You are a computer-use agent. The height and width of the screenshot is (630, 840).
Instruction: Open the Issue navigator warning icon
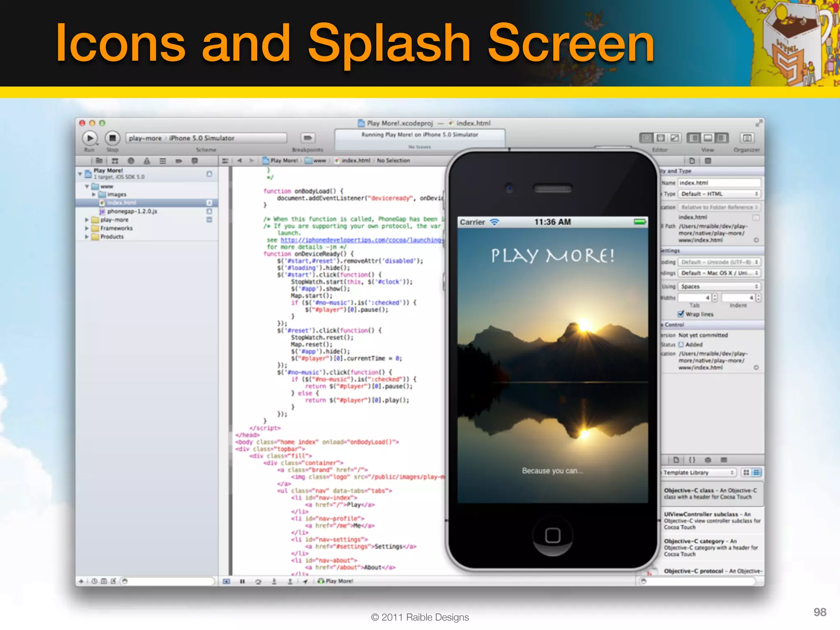[x=147, y=161]
